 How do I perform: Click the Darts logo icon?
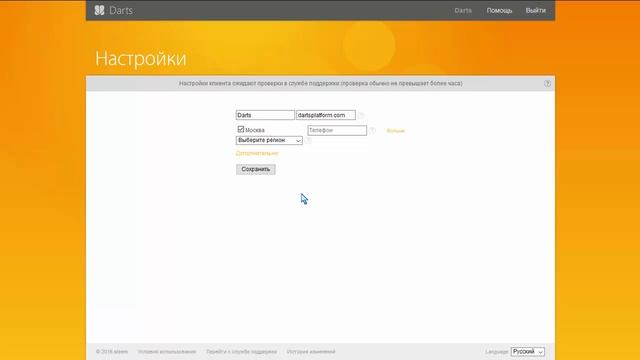pos(99,10)
